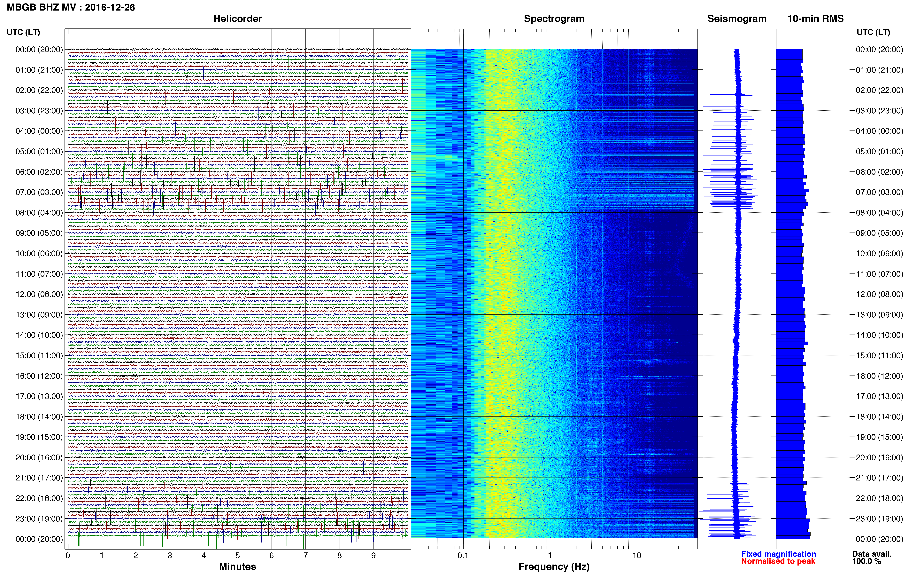Click the MBGB BHZ MV 2016-12-26 title
924x578 pixels.
[71, 7]
